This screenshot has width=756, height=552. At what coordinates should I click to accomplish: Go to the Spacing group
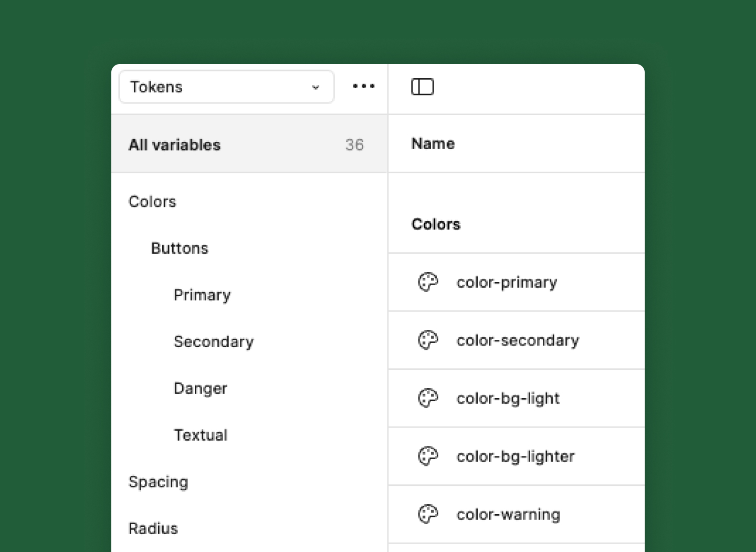click(x=158, y=482)
